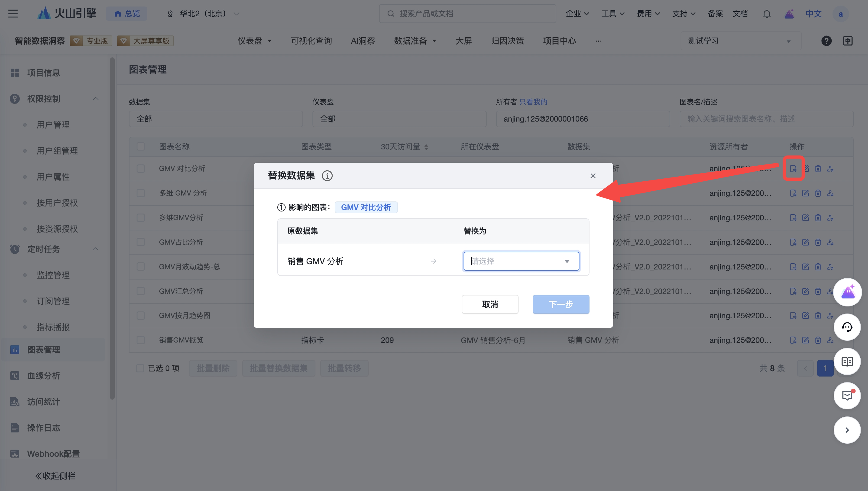Click edit icon in GMV占比分析 row
Image resolution: width=868 pixels, height=491 pixels.
805,242
